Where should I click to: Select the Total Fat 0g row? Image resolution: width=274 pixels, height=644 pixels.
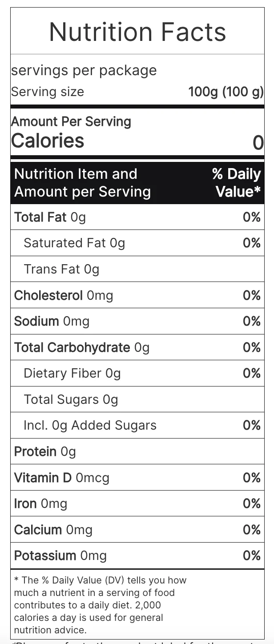coord(137,217)
